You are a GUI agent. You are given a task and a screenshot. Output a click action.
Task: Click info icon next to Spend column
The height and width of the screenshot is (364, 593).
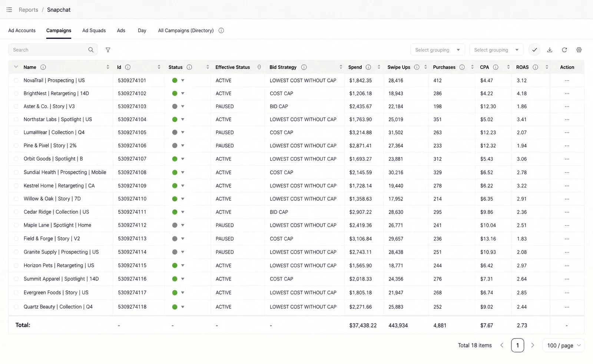368,67
